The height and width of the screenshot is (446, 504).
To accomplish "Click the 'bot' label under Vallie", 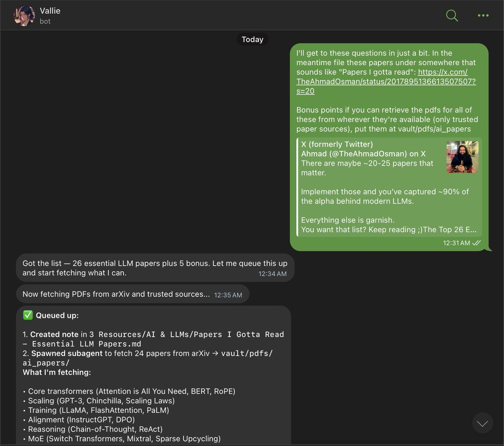I will (x=45, y=21).
